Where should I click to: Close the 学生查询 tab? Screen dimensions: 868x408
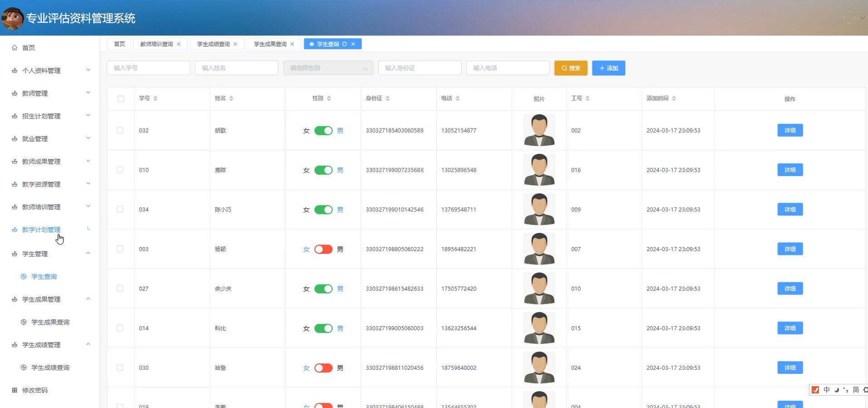353,44
